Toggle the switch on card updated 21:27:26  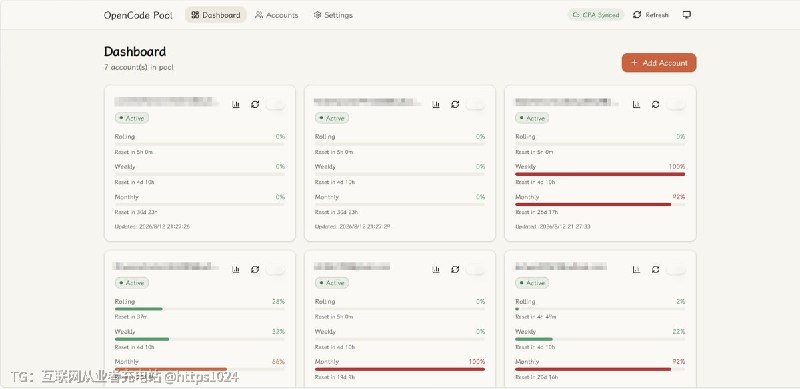point(276,104)
